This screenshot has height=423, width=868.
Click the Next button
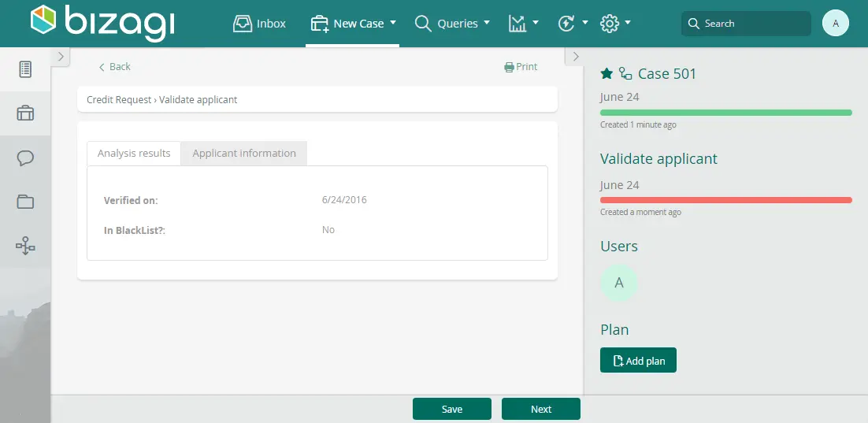(541, 409)
